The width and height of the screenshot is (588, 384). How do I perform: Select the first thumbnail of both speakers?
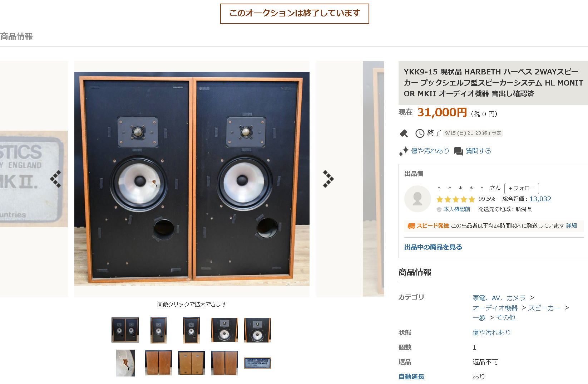(x=125, y=330)
